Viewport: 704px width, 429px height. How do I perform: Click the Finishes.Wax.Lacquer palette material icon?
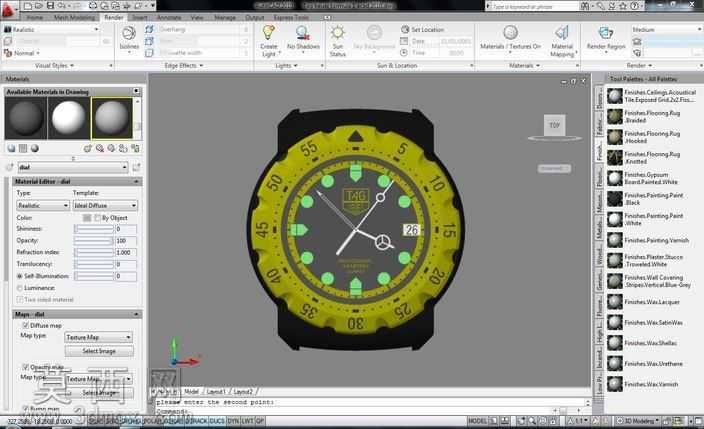click(x=615, y=302)
